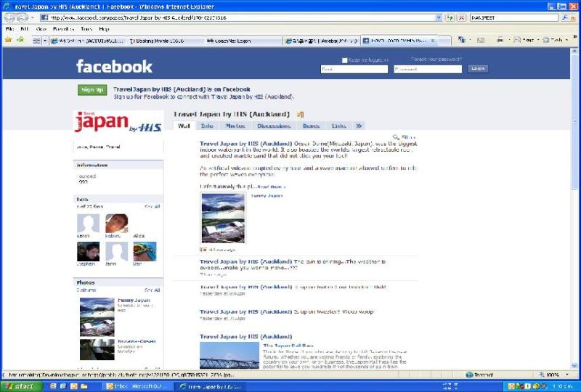Click the Internet zone globe in status bar
The image size is (581, 392).
[469, 375]
